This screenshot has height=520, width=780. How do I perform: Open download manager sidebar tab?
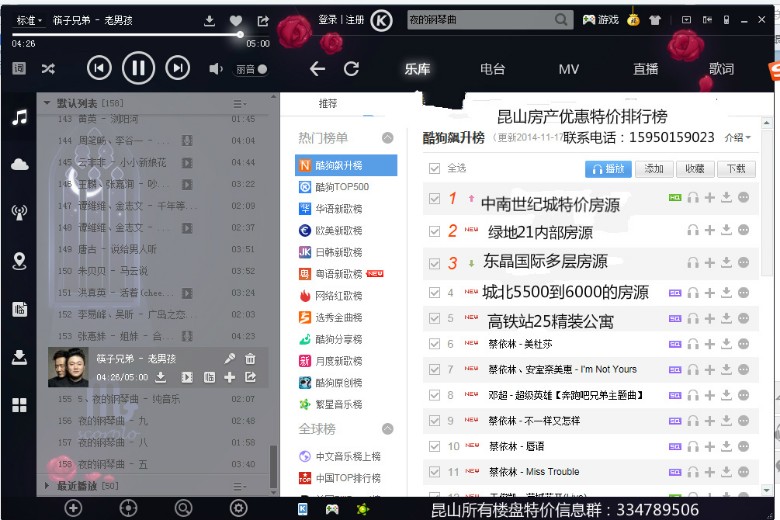19,357
